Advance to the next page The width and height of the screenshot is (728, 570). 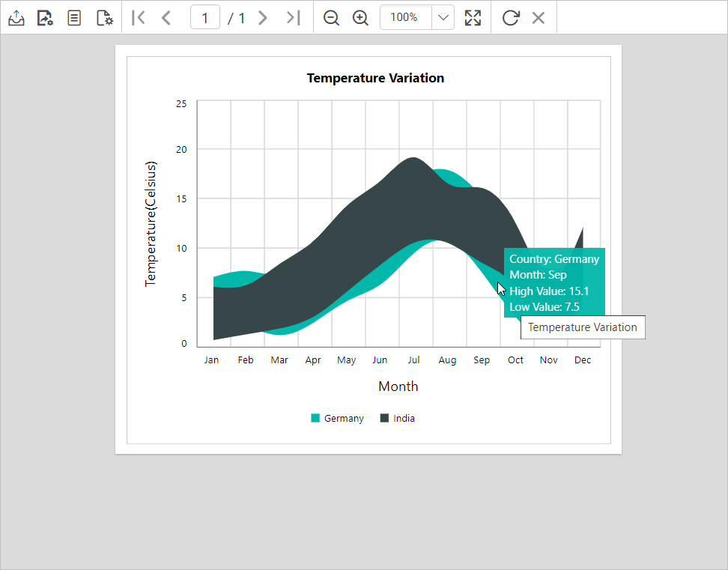point(263,18)
